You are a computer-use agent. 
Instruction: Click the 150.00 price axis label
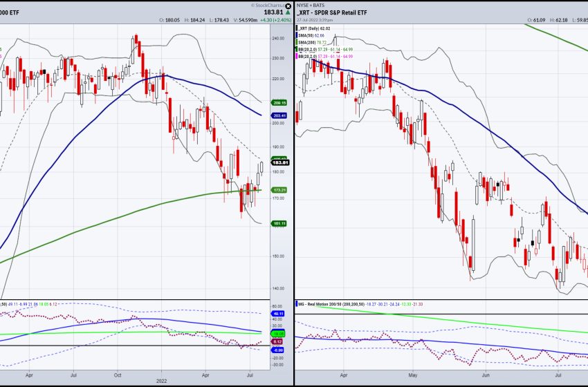278,256
